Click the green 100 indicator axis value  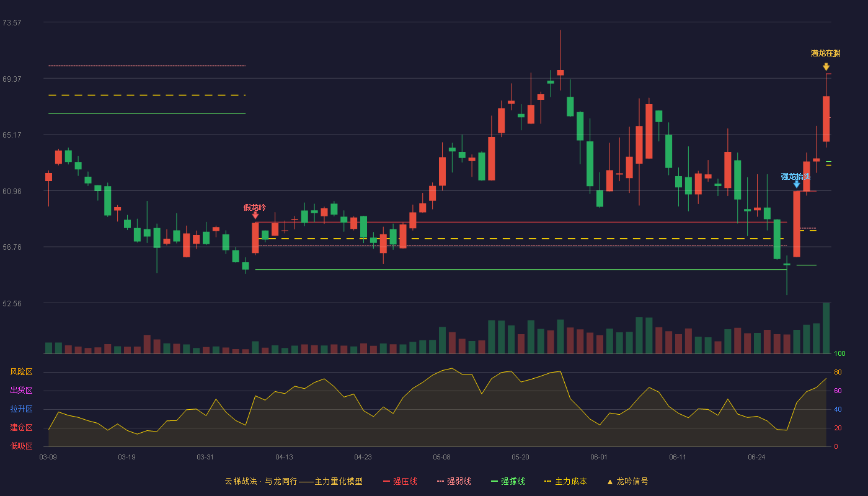click(839, 353)
